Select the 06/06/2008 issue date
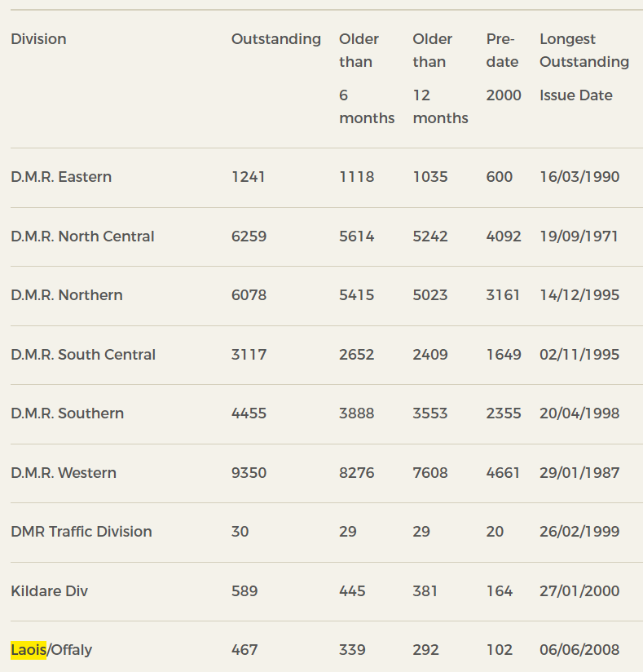The height and width of the screenshot is (672, 643). pos(579,650)
